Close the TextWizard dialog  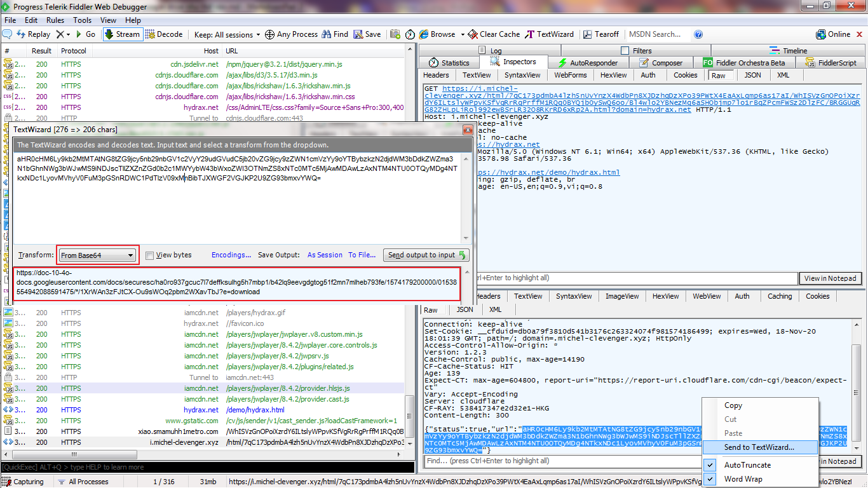[468, 130]
